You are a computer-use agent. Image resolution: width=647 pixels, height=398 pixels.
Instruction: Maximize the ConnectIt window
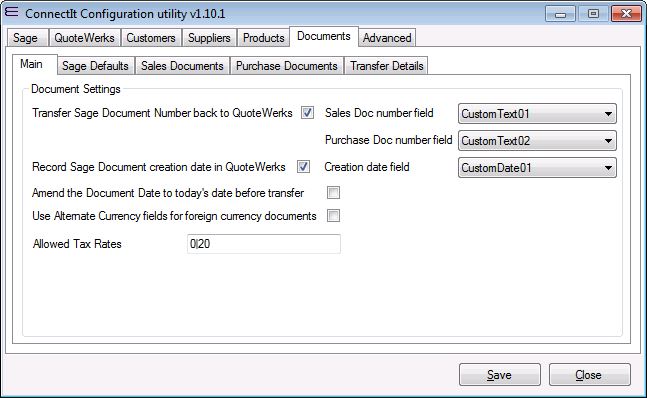point(593,14)
